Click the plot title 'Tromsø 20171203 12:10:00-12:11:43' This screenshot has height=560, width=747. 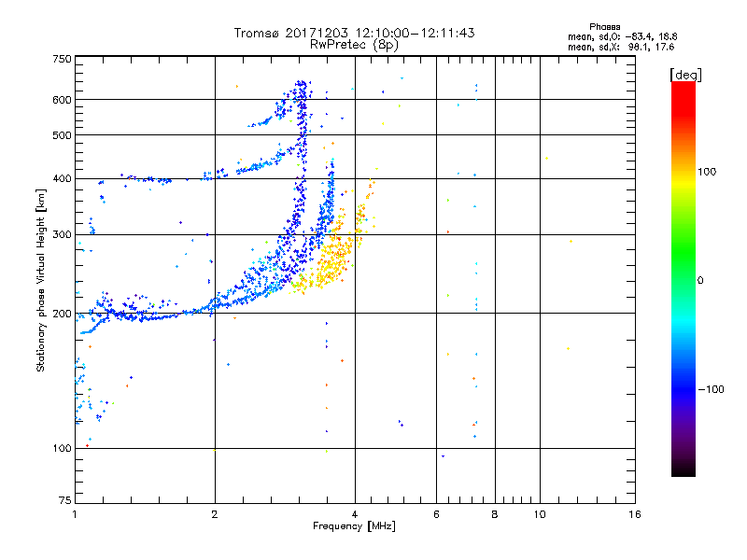(x=354, y=33)
